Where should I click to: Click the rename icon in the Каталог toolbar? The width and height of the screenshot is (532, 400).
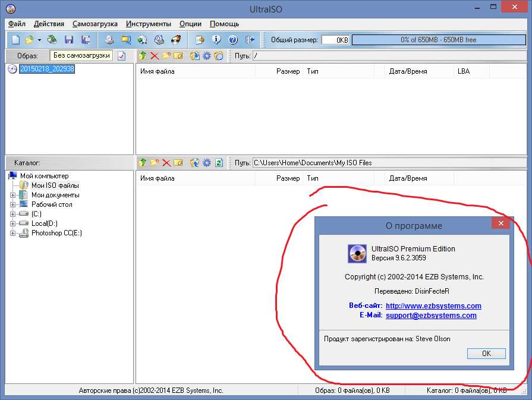[x=178, y=163]
